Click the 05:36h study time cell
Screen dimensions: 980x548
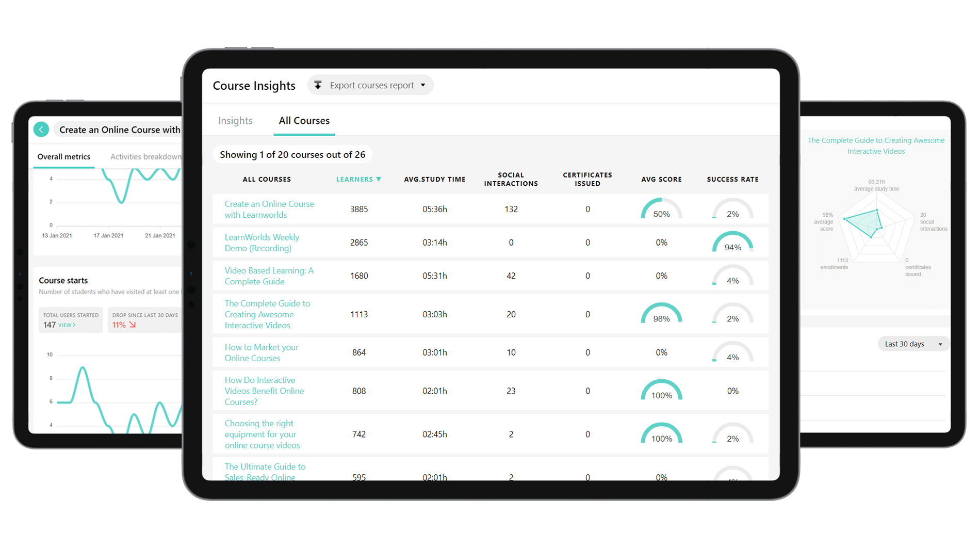pos(435,209)
